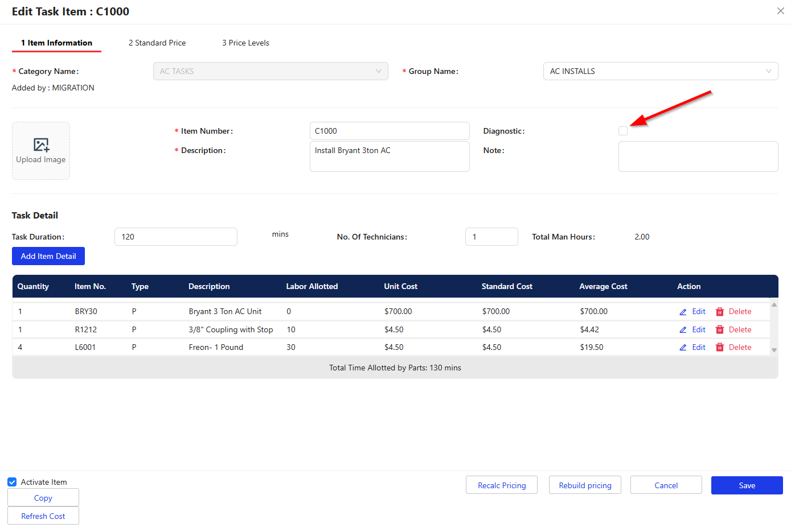Click the Item Number field showing C1000
This screenshot has height=532, width=791.
pos(390,131)
